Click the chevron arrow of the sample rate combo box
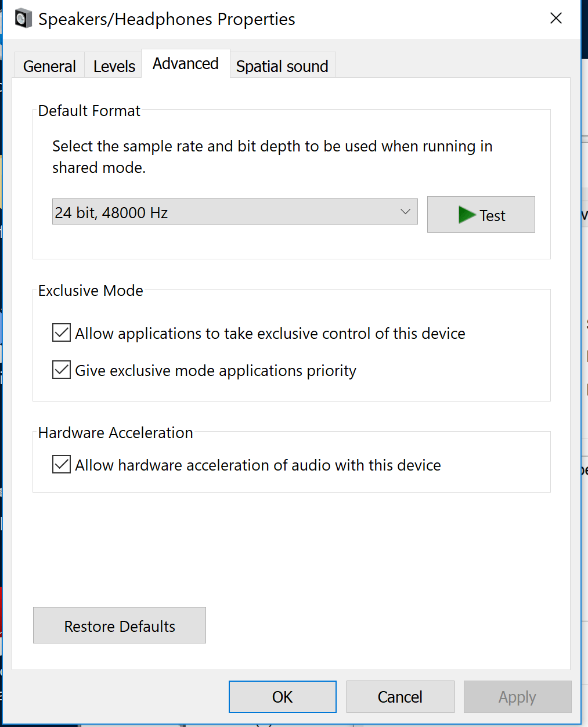 [x=405, y=212]
